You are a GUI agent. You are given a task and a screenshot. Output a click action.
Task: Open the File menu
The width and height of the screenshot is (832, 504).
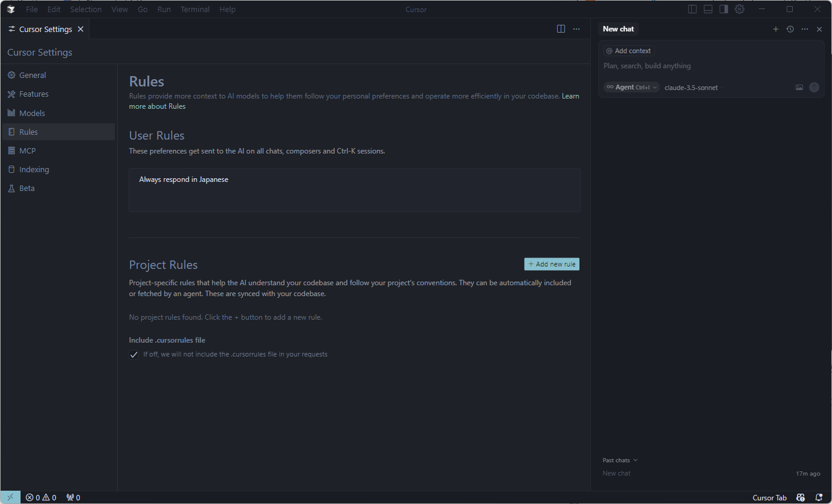click(x=32, y=9)
